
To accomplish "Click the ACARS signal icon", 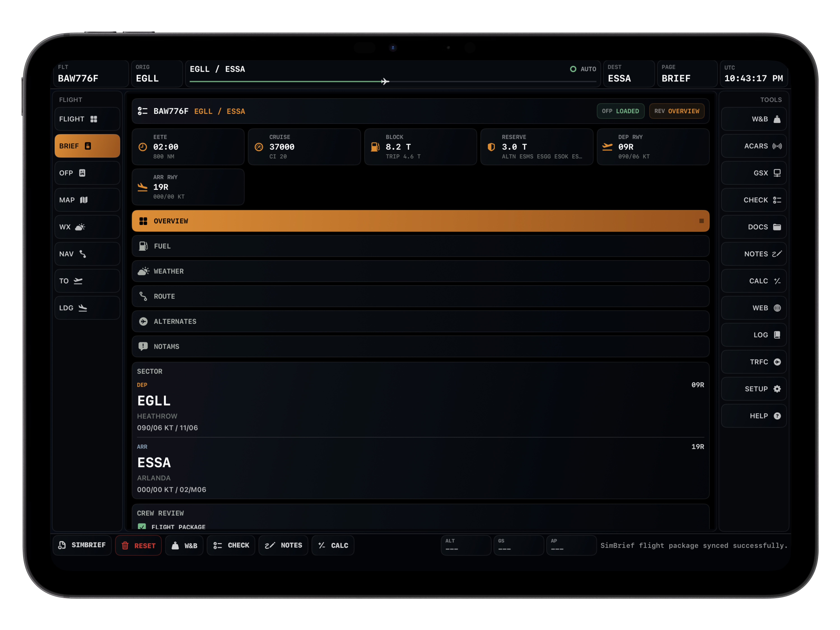I will tap(777, 146).
